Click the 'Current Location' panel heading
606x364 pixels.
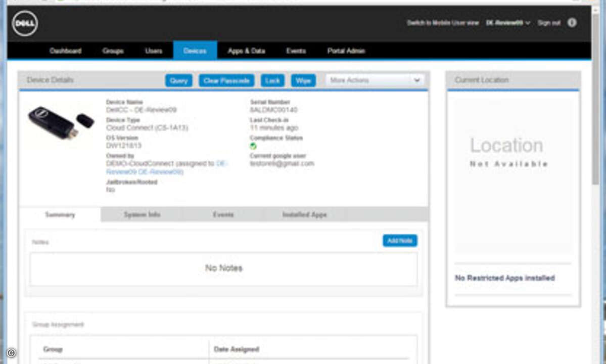click(x=482, y=80)
